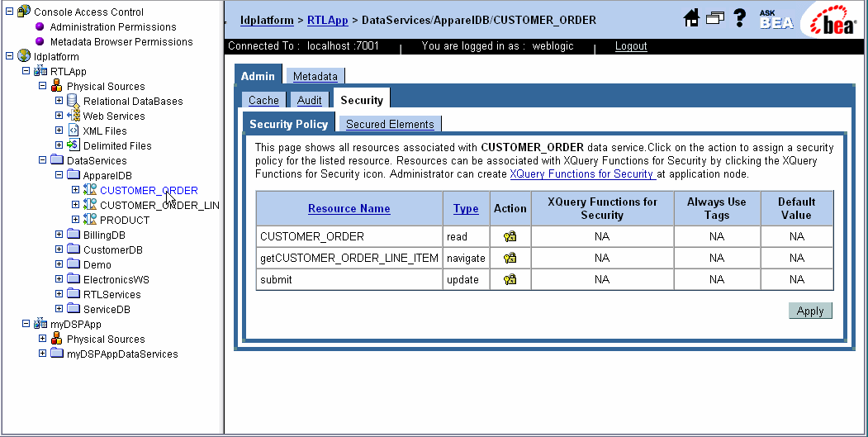Image resolution: width=868 pixels, height=437 pixels.
Task: Select Metadata Browser Permissions in the tree
Action: point(121,41)
